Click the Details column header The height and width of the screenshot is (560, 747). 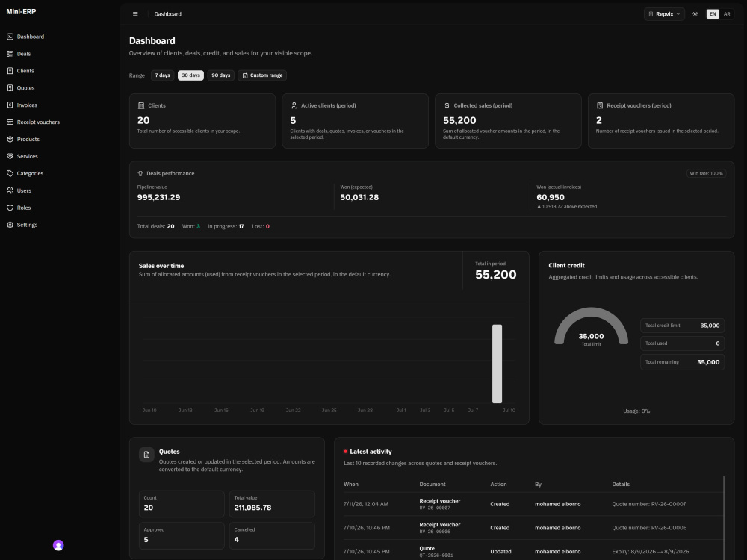621,485
